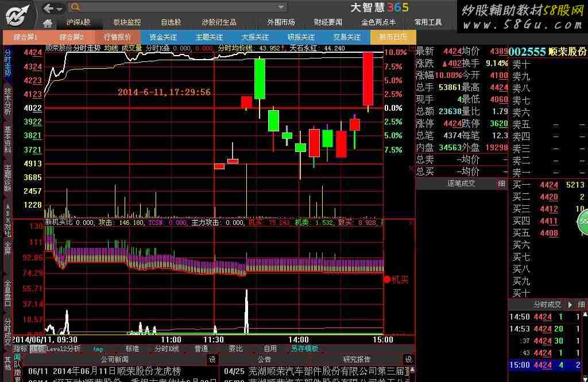
Task: Open the back-history dropdown arrow
Action: pyautogui.click(x=59, y=8)
